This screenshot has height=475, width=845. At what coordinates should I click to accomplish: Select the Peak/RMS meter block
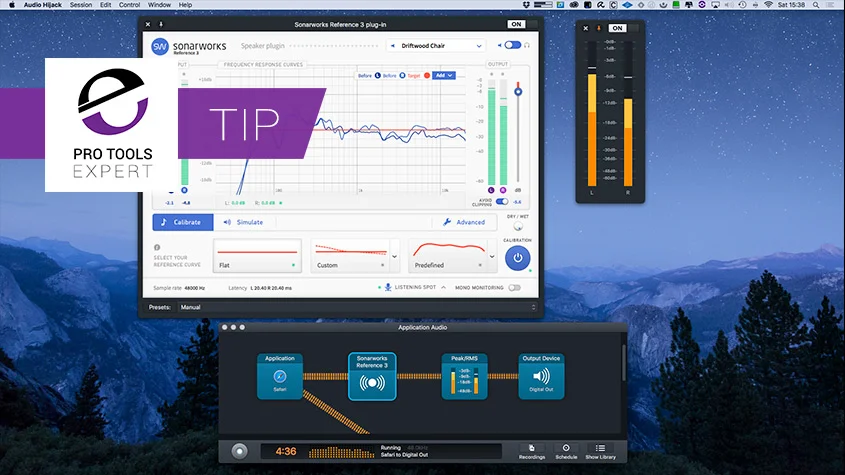point(464,376)
